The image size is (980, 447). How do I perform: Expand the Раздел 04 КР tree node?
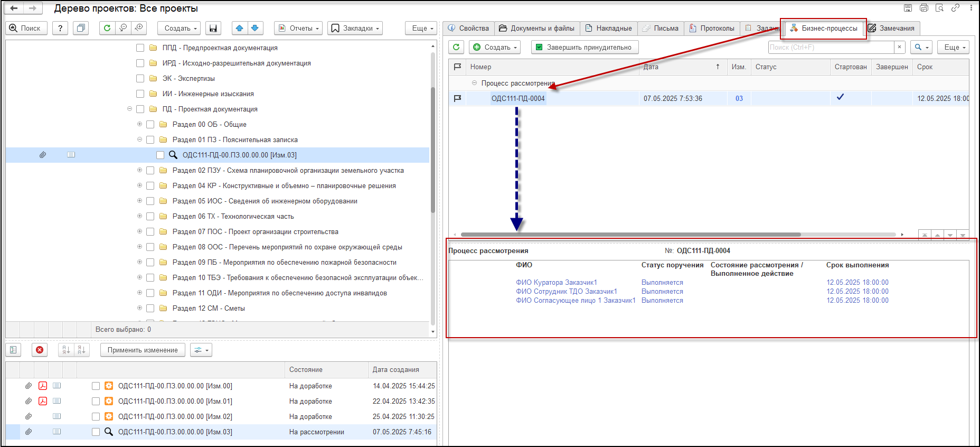(x=139, y=185)
